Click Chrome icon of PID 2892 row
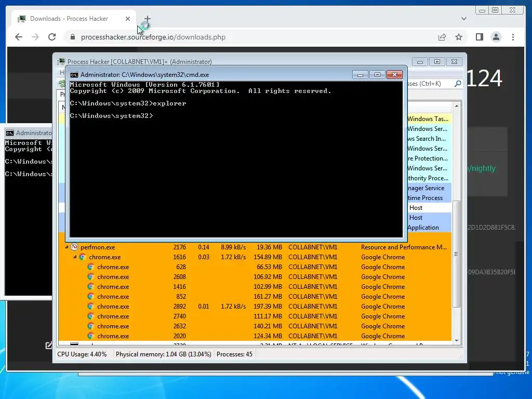This screenshot has width=532, height=399. pos(90,306)
